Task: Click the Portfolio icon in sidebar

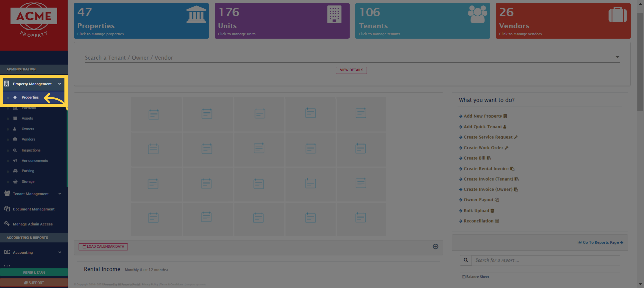Action: (x=15, y=108)
